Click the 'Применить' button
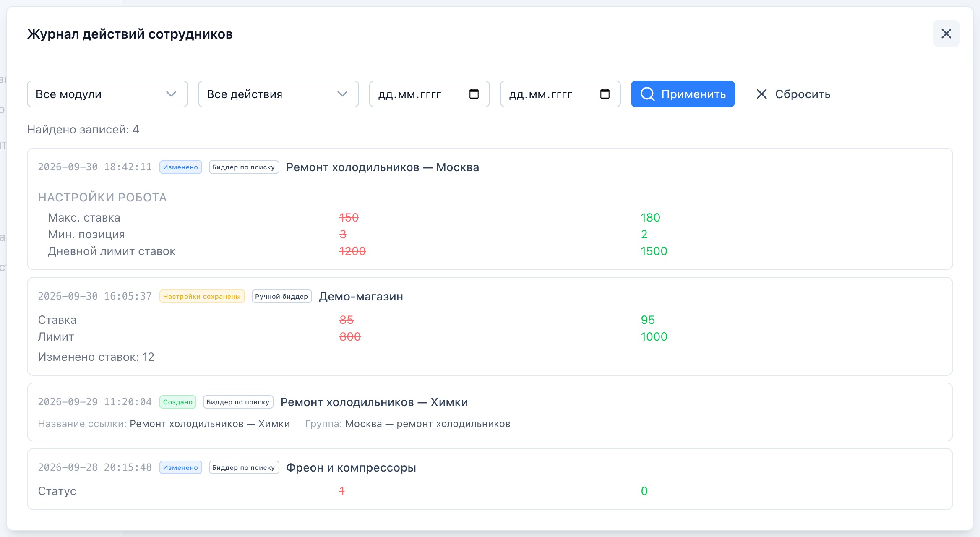 click(x=683, y=94)
